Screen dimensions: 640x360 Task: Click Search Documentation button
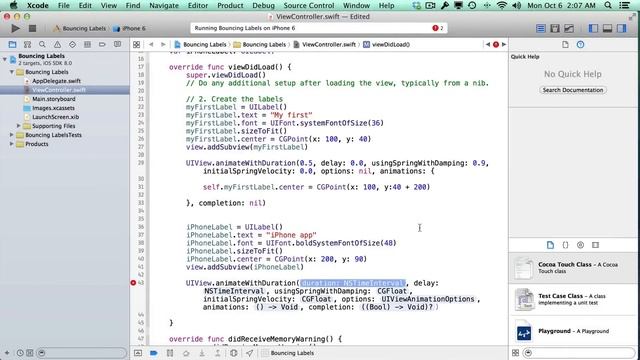(573, 90)
